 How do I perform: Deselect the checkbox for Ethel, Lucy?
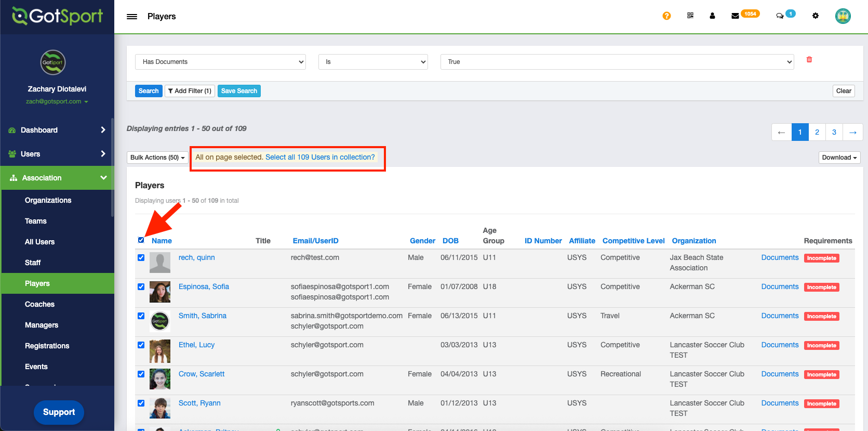[141, 345]
